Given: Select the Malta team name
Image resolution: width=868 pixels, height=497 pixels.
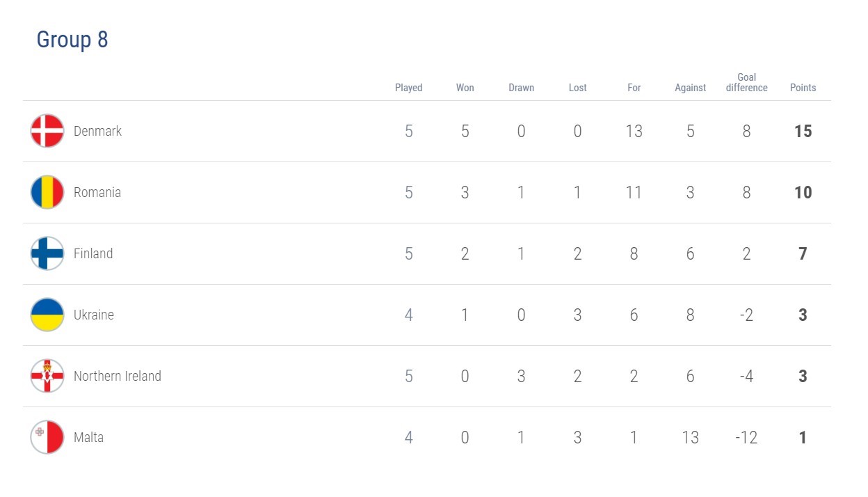Looking at the screenshot, I should tap(88, 437).
